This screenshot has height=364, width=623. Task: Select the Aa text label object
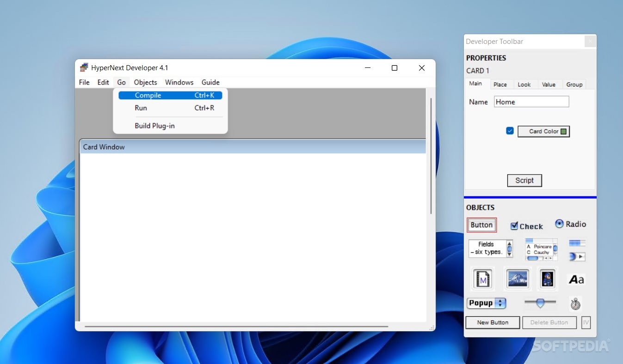pos(576,279)
